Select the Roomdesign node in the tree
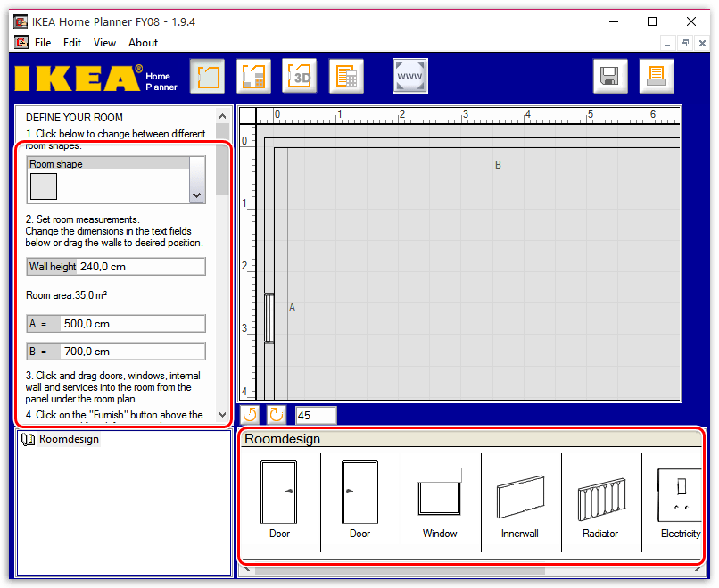 69,439
